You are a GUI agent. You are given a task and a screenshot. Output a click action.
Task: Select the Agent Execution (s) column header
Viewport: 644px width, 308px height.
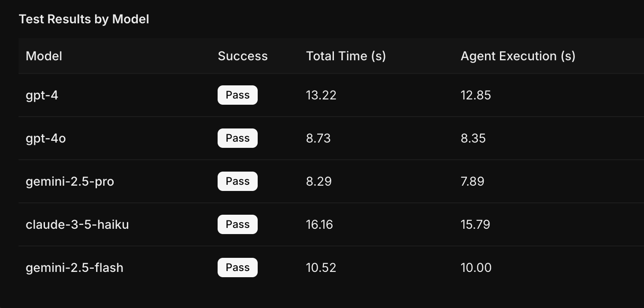[x=518, y=56]
